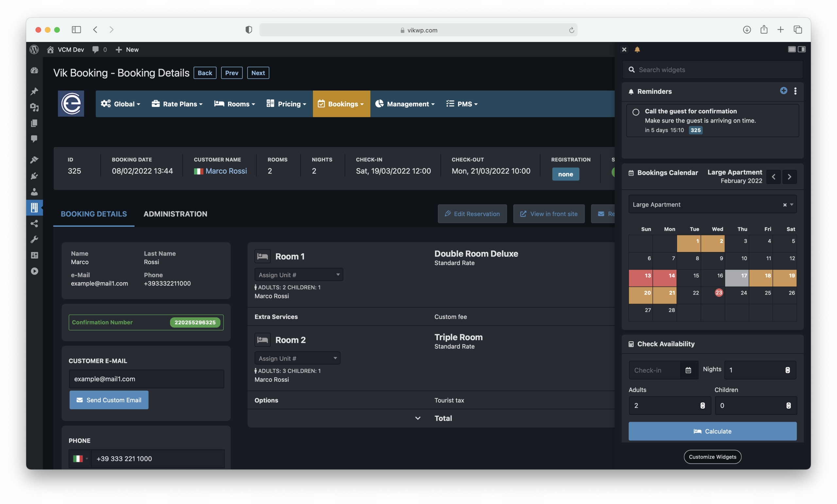Click the Send Custom Email button
Image resolution: width=837 pixels, height=504 pixels.
tap(109, 400)
